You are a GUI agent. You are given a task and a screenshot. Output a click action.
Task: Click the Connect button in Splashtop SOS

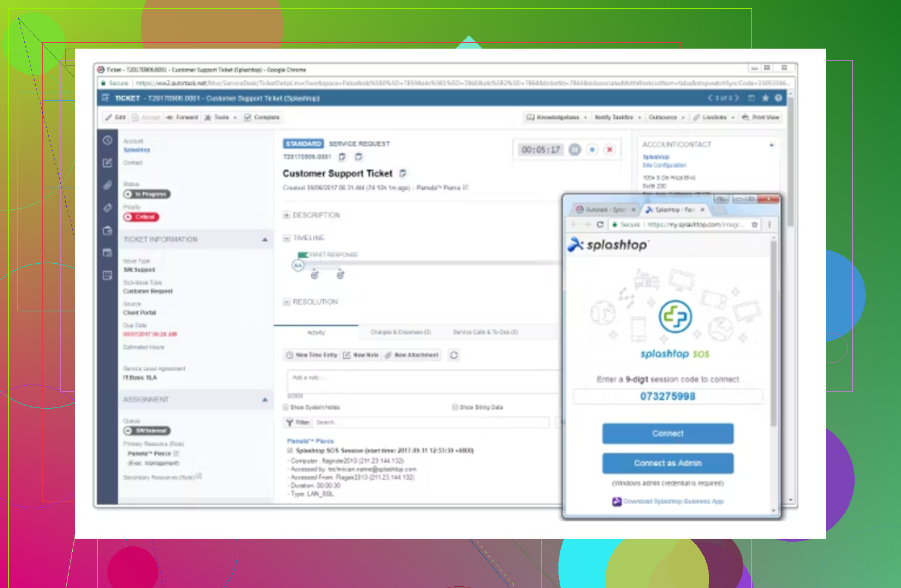coord(668,434)
